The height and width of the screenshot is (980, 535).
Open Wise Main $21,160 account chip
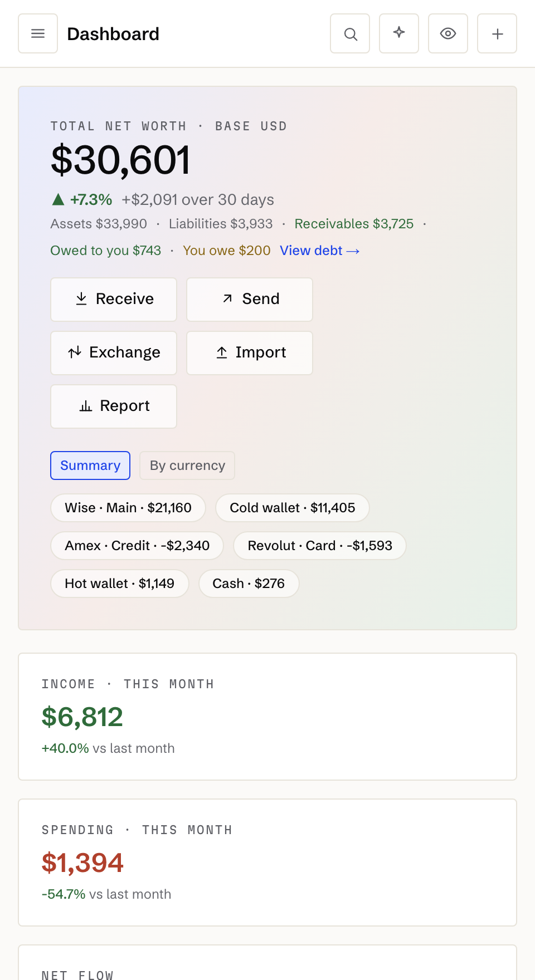point(128,508)
